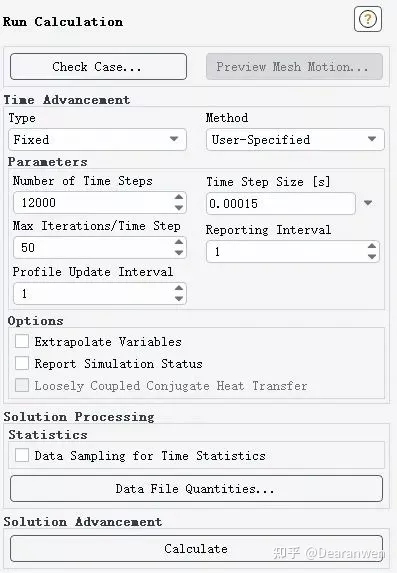Increase Profile Update Interval value

[x=178, y=288]
